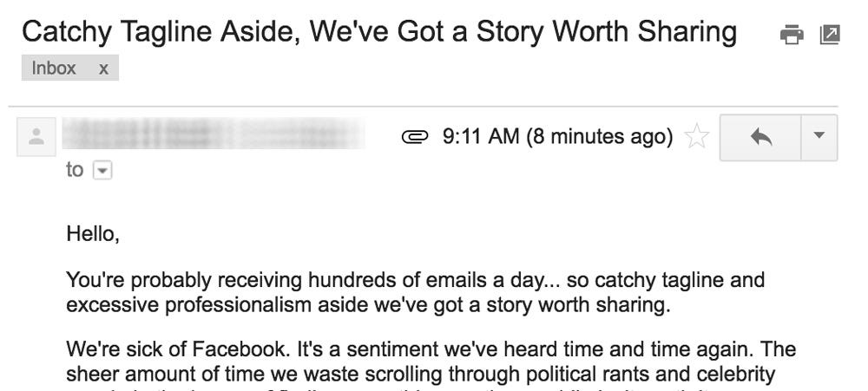The height and width of the screenshot is (391, 868).
Task: Show details dropdown next to "to"
Action: (102, 170)
